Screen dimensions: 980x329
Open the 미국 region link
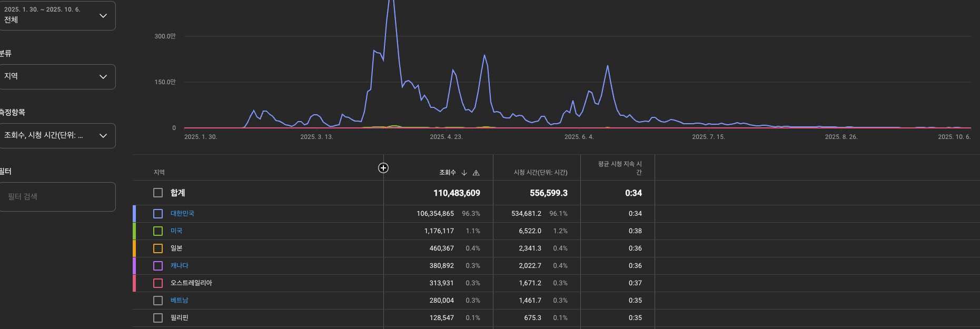point(176,231)
